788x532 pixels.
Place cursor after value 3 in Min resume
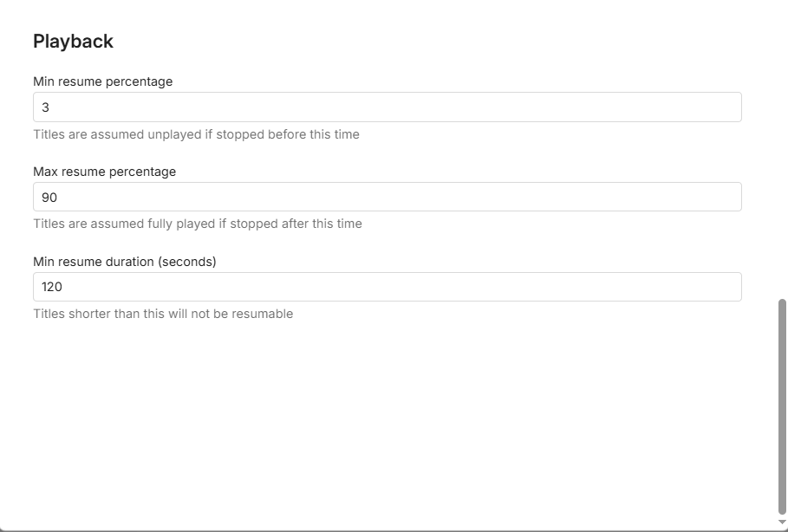click(51, 107)
